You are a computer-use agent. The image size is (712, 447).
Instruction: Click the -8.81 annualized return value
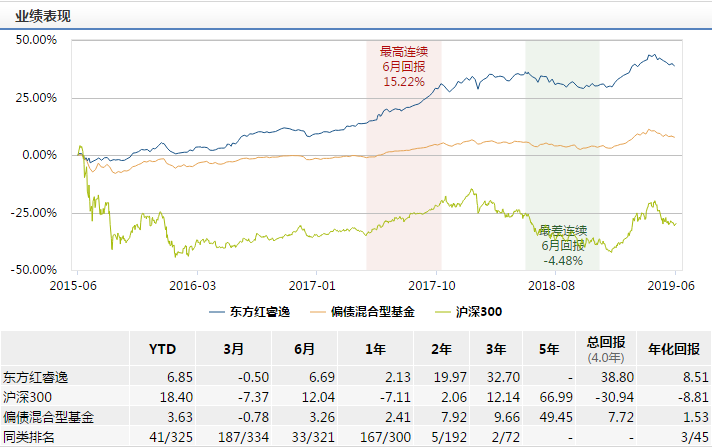coord(693,397)
